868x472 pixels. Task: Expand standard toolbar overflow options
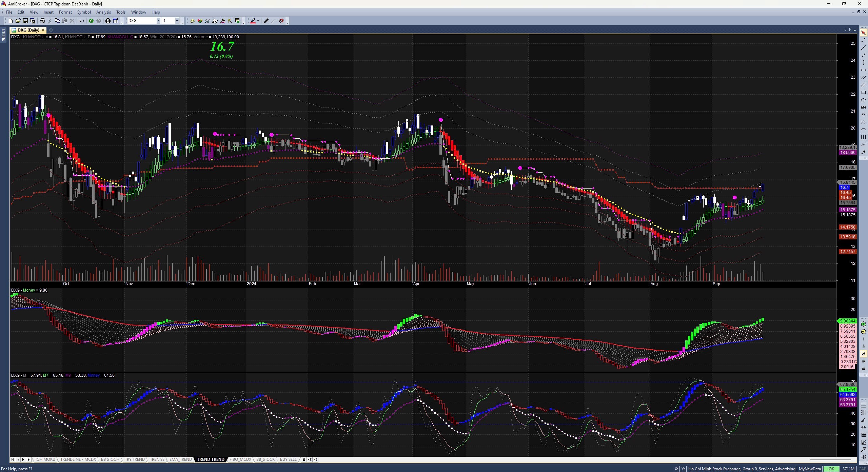(122, 22)
